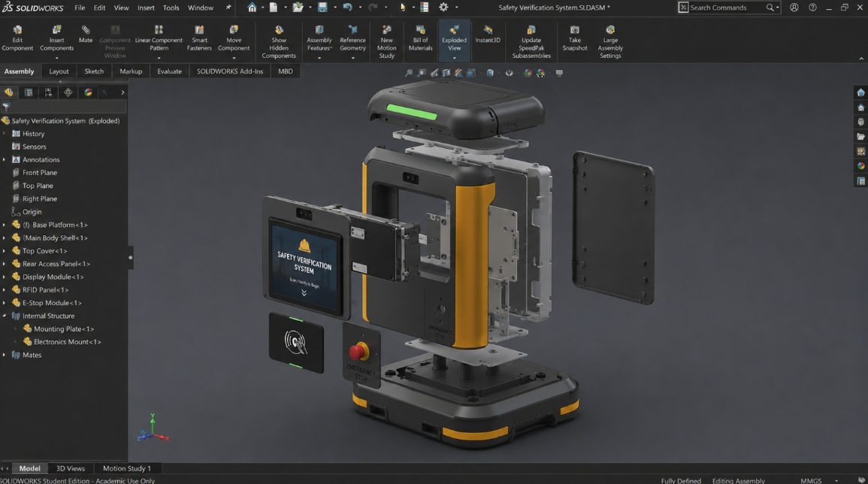Image resolution: width=868 pixels, height=484 pixels.
Task: Select the RFID Panel<1> component
Action: coord(45,289)
